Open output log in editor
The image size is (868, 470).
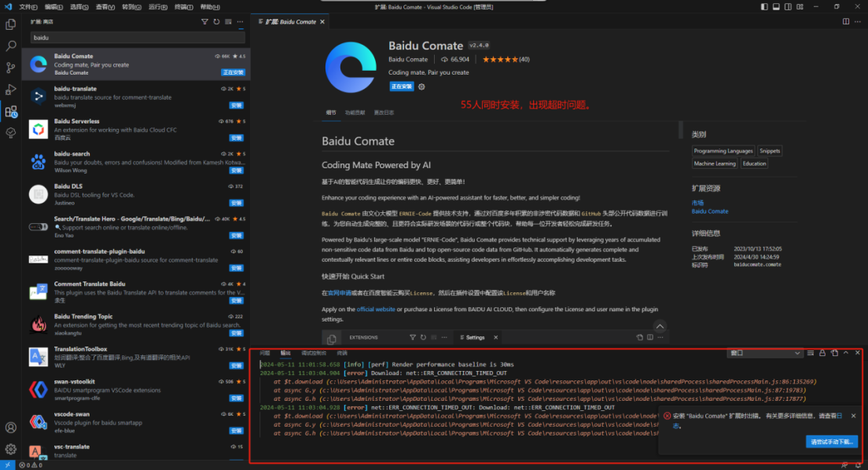point(834,353)
